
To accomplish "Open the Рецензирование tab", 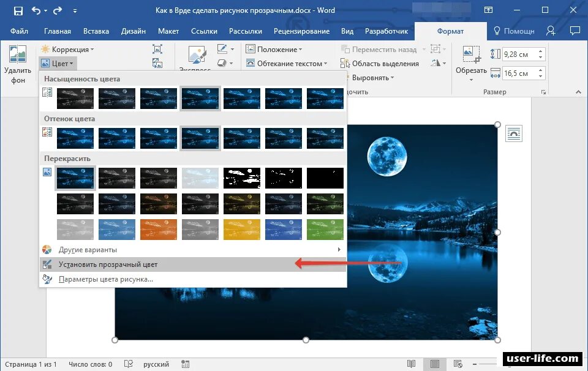I will point(301,31).
